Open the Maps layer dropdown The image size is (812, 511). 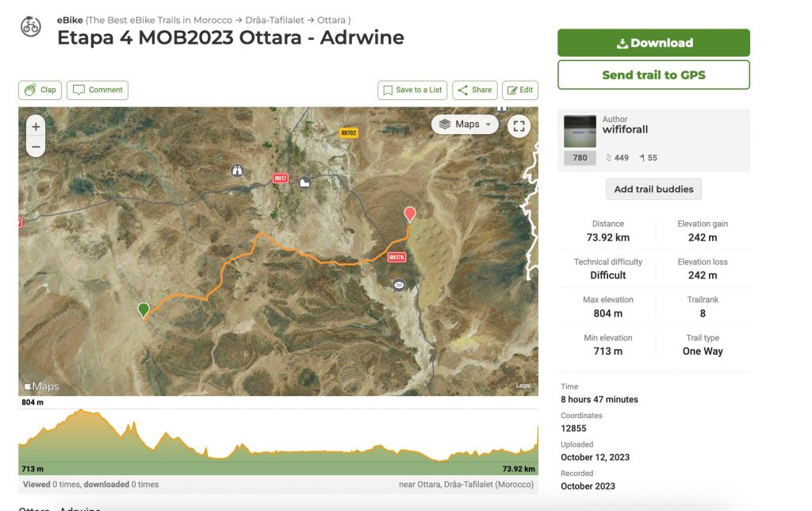(x=465, y=125)
